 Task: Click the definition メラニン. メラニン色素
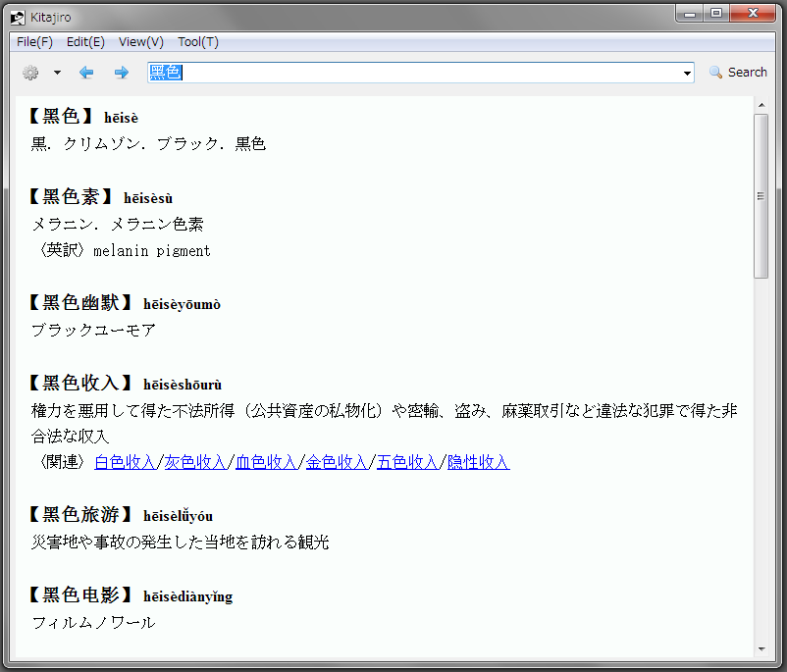click(118, 224)
